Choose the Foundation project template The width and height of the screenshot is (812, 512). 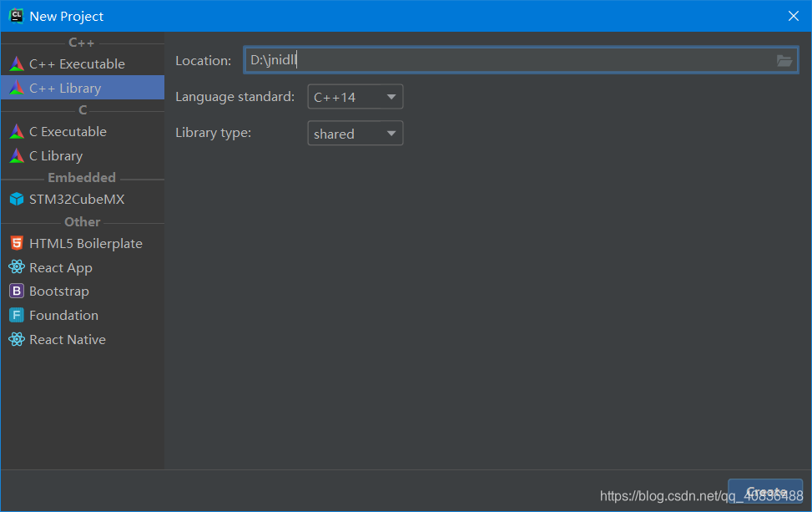(83, 315)
